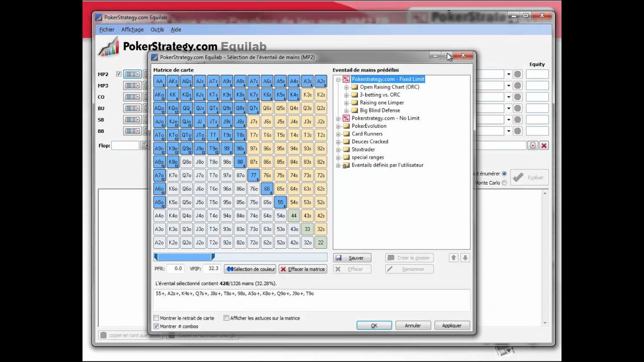The image size is (644, 362).
Task: Open the MP3 hand range selector icon
Action: pos(132,85)
